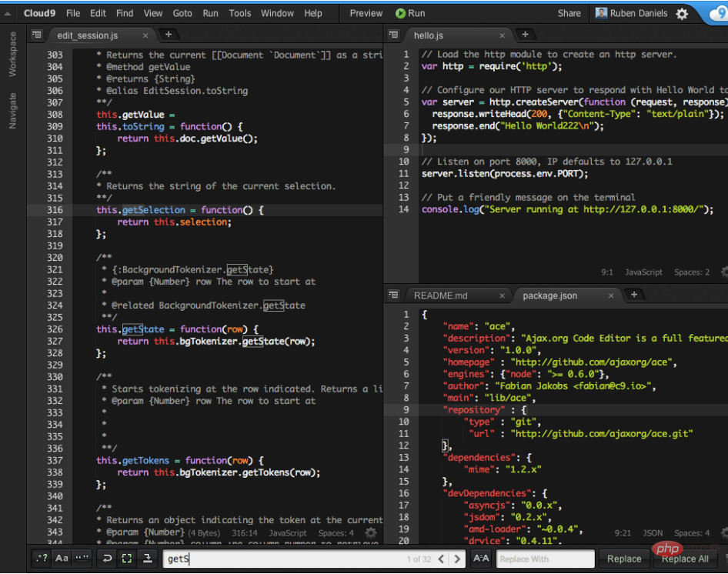Viewport: 728px width, 574px height.
Task: Go to next search match
Action: tap(457, 559)
